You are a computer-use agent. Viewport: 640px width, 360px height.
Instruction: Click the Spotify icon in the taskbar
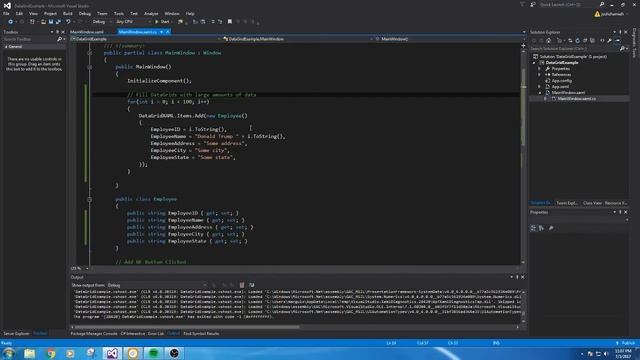click(153, 353)
